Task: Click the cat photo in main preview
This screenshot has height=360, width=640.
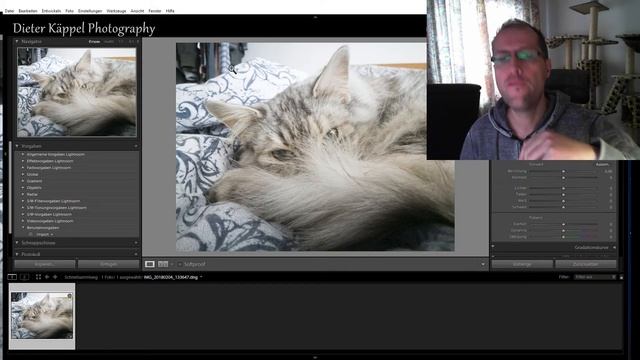Action: pos(315,147)
